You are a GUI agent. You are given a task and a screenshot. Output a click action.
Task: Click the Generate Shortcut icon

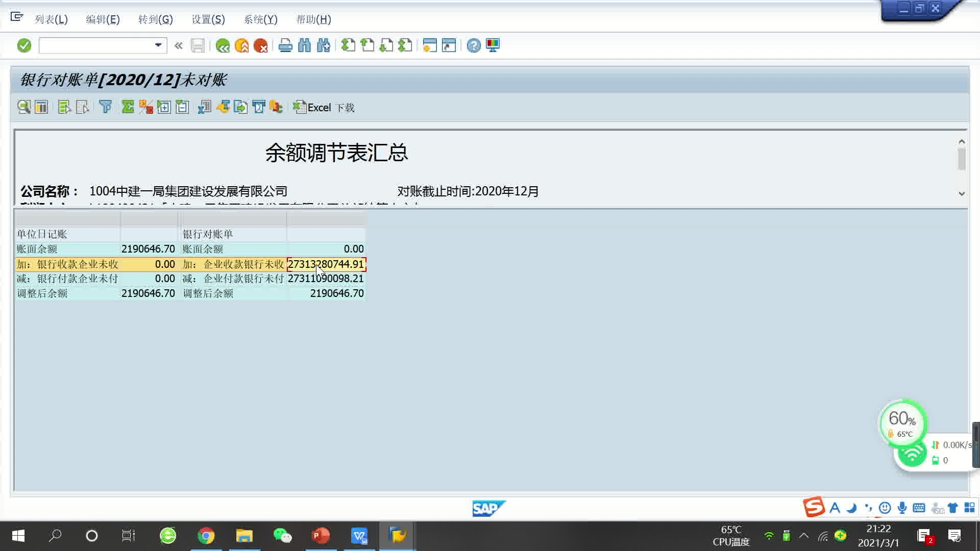pyautogui.click(x=449, y=46)
